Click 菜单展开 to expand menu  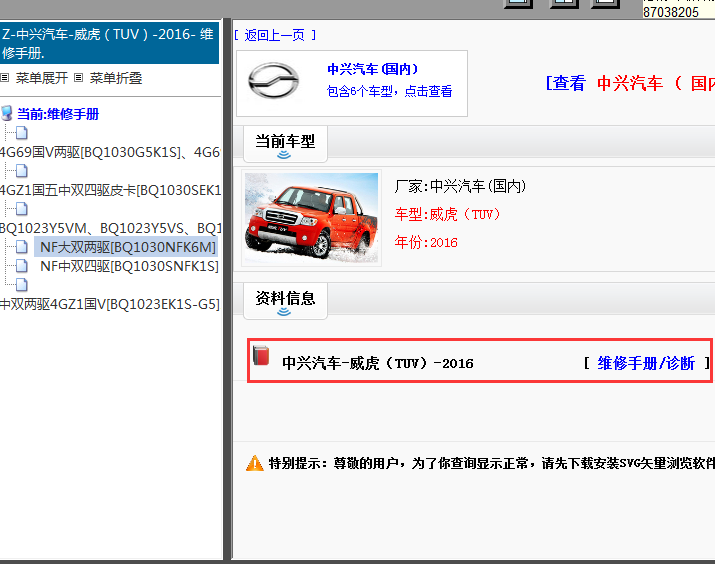pos(41,78)
